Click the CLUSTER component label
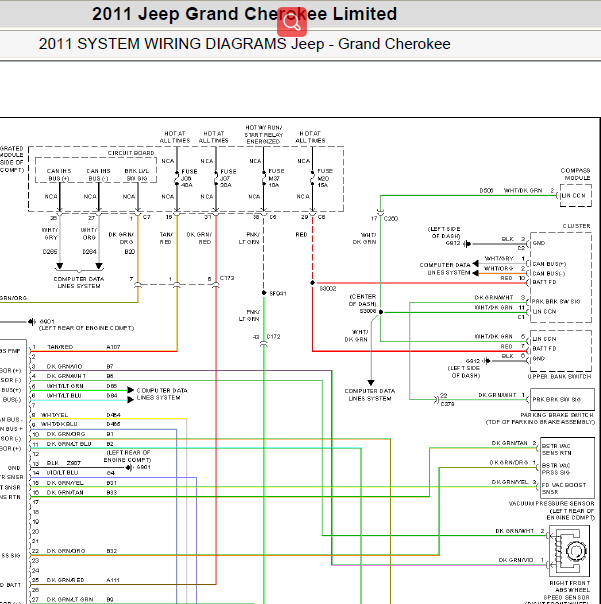The height and width of the screenshot is (604, 601). click(576, 226)
